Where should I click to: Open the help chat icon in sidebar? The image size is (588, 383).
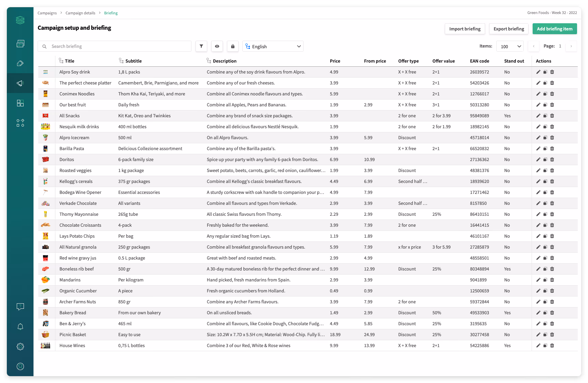coord(20,307)
